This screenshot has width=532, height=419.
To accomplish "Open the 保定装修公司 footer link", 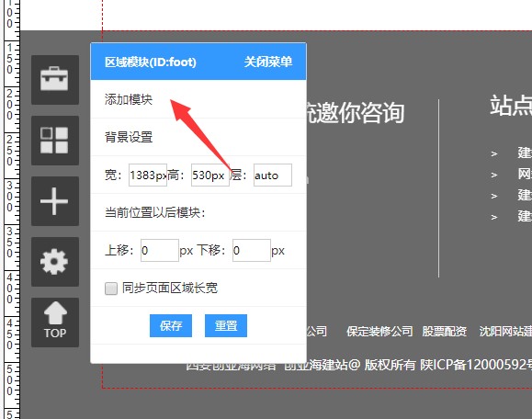I will point(379,331).
